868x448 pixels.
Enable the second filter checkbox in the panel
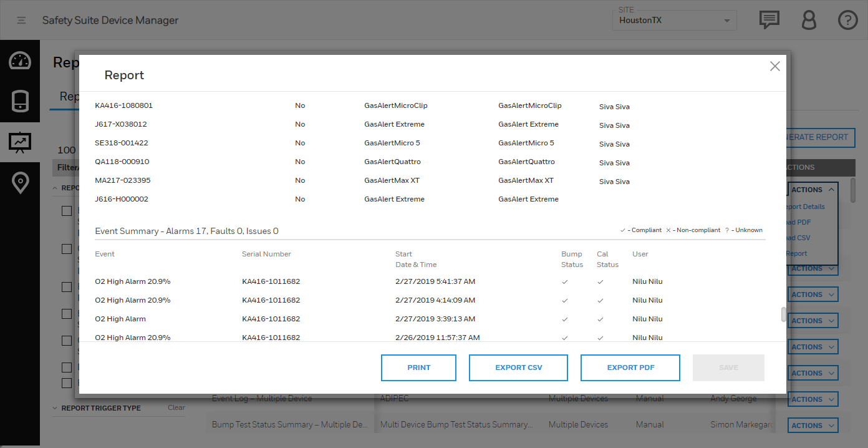[67, 248]
